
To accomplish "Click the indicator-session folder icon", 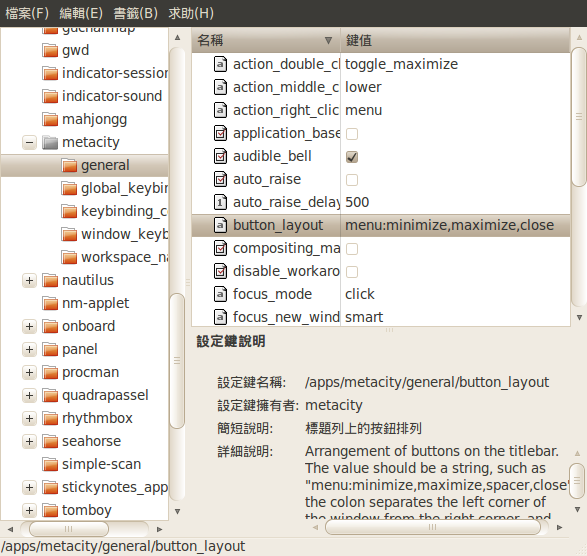I will 50,73.
